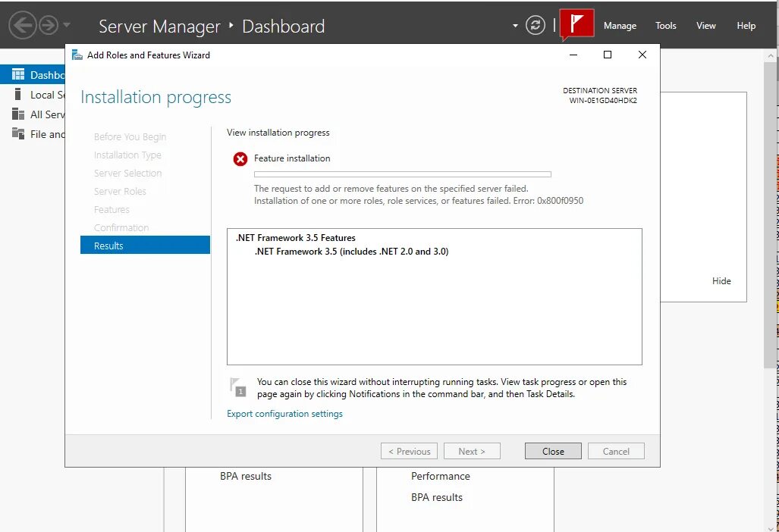Click the File and Storage sidebar icon

coord(18,133)
